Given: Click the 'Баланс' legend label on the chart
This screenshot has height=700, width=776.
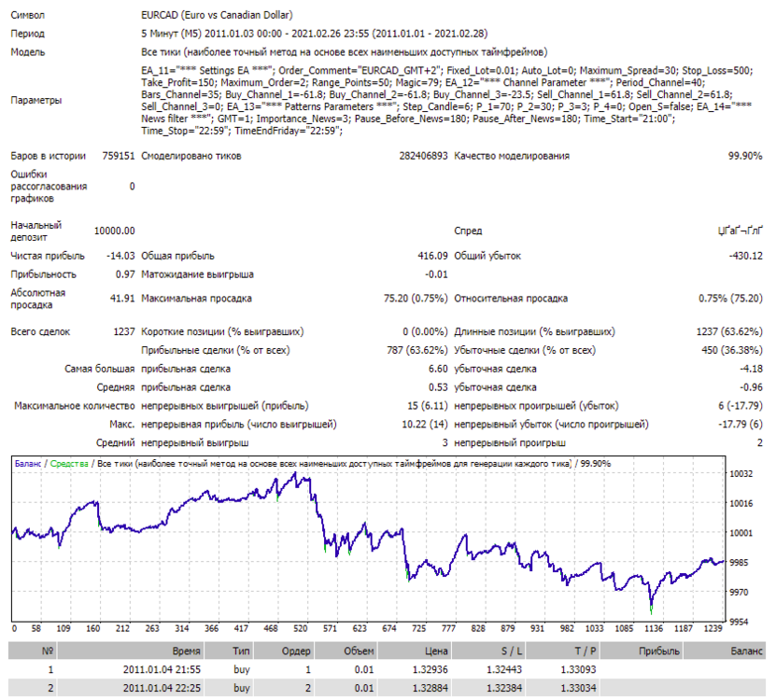Looking at the screenshot, I should [28, 464].
